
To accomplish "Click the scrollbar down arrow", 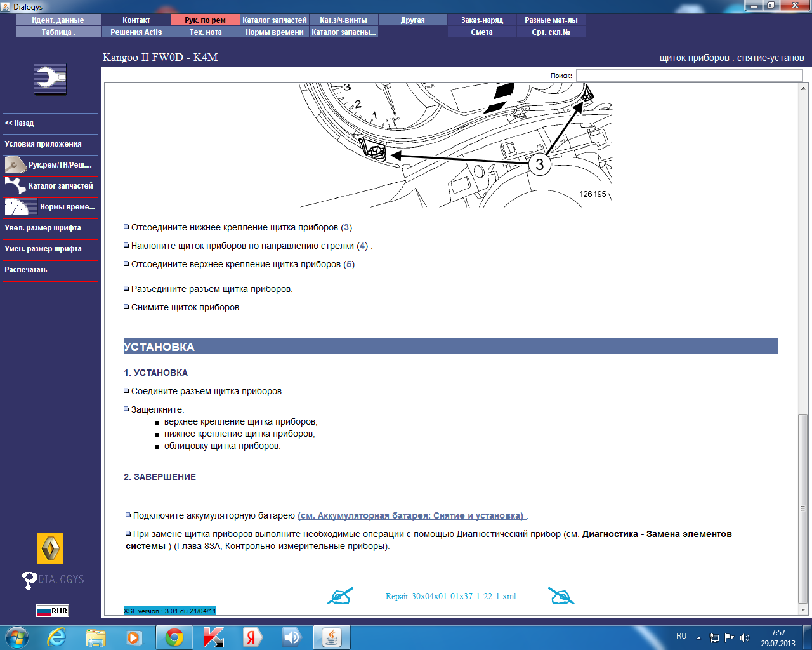I will click(803, 610).
